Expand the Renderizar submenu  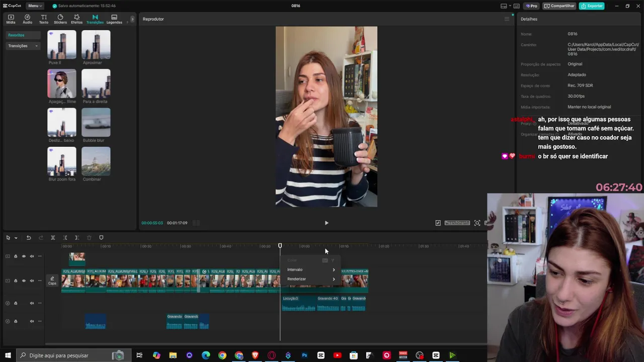(310, 279)
